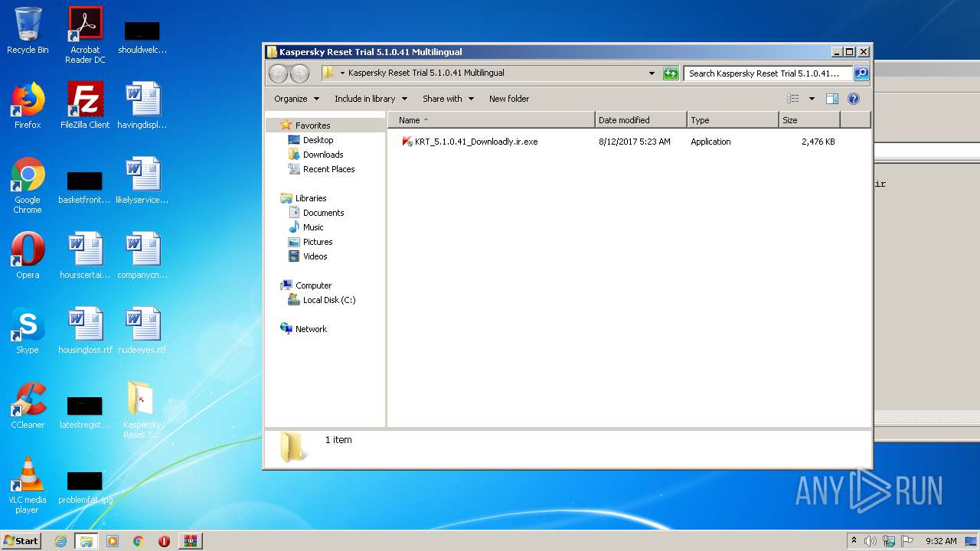Toggle the preview pane button
This screenshot has height=551, width=980.
click(x=832, y=99)
